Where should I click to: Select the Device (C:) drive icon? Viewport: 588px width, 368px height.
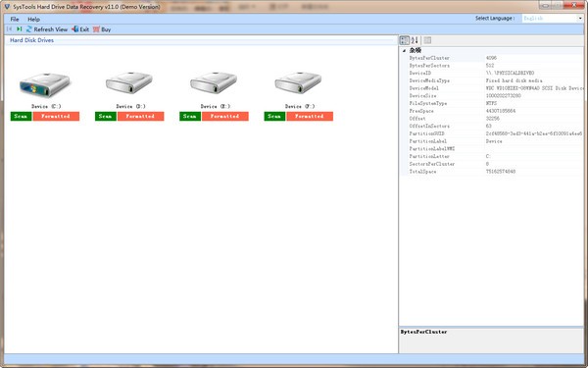45,84
